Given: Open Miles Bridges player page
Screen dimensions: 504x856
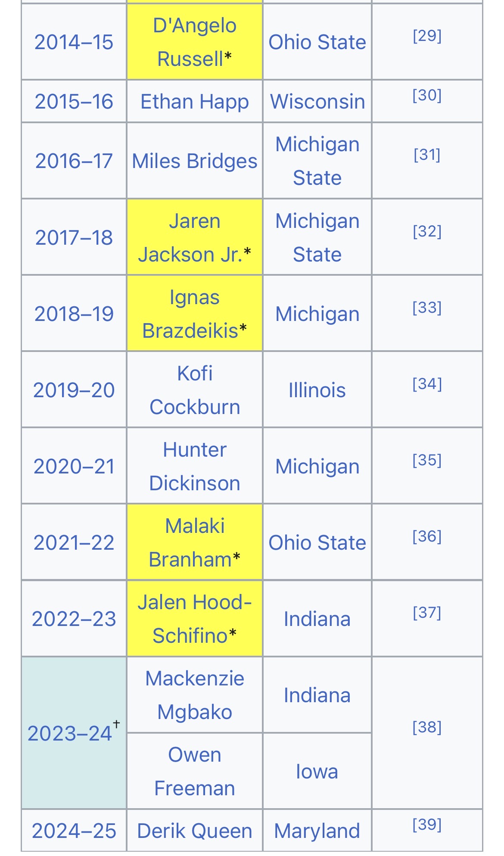Looking at the screenshot, I should (194, 161).
